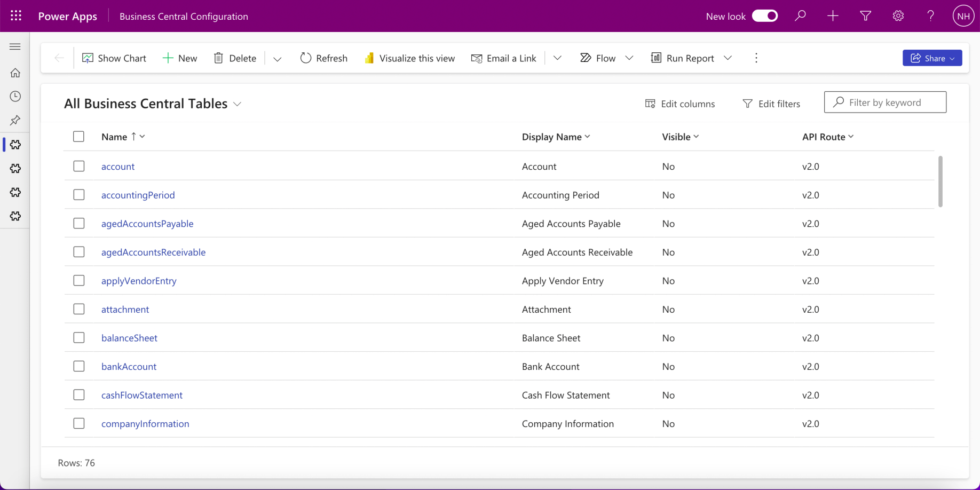The image size is (980, 490).
Task: Click Refresh in the command bar
Action: click(x=323, y=58)
